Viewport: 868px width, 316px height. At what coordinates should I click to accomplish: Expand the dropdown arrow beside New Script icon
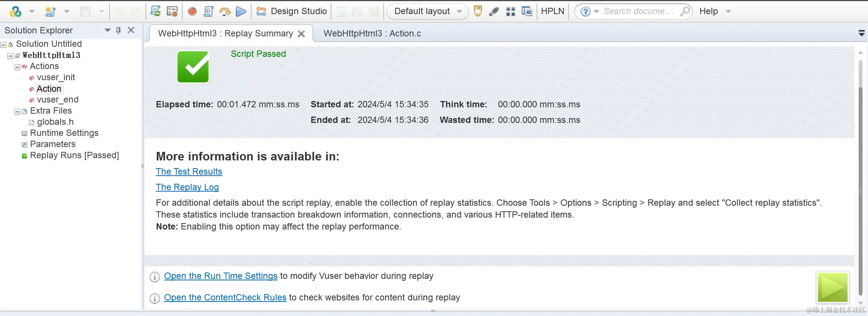point(67,12)
